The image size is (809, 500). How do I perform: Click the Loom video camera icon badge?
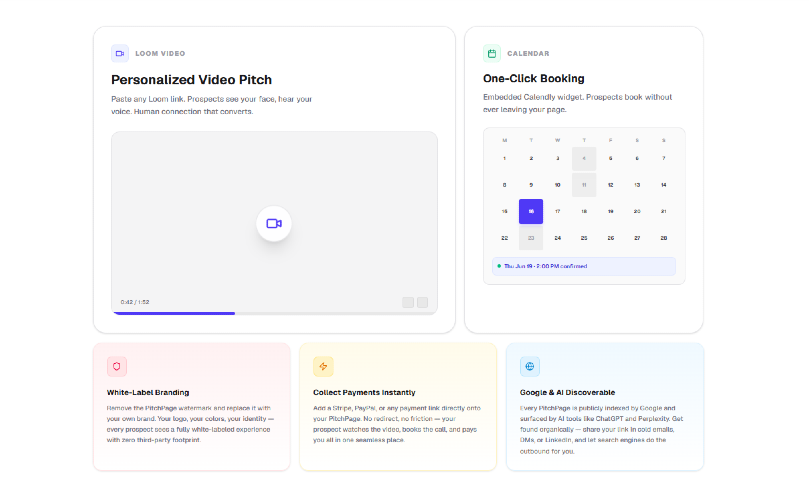120,53
